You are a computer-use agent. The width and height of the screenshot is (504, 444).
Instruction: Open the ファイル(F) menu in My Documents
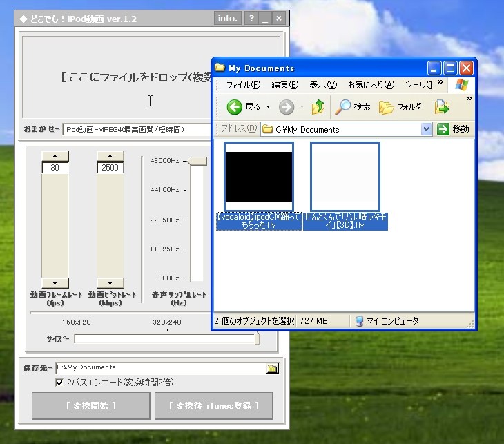pos(243,85)
